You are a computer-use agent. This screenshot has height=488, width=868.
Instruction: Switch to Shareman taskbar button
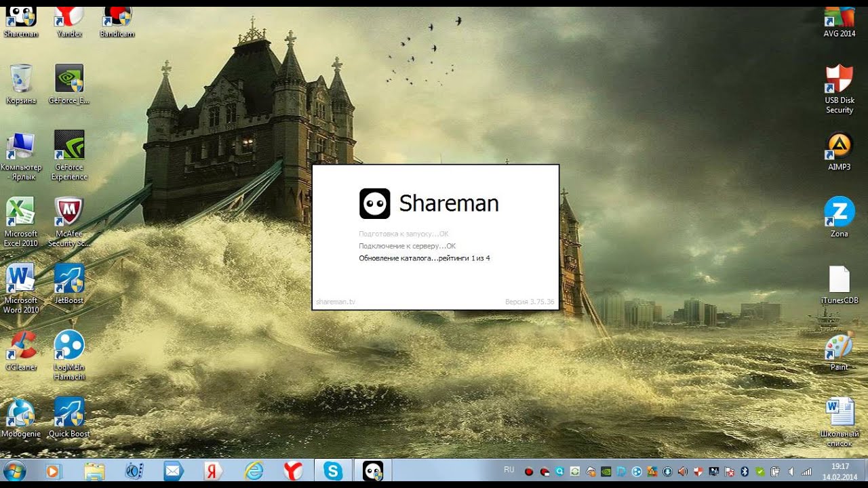373,470
